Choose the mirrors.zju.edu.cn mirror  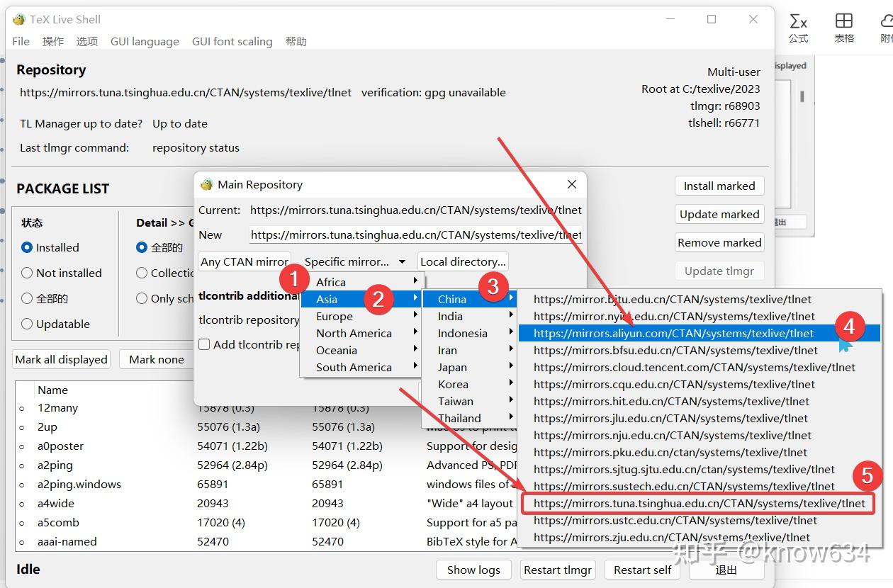[x=699, y=537]
